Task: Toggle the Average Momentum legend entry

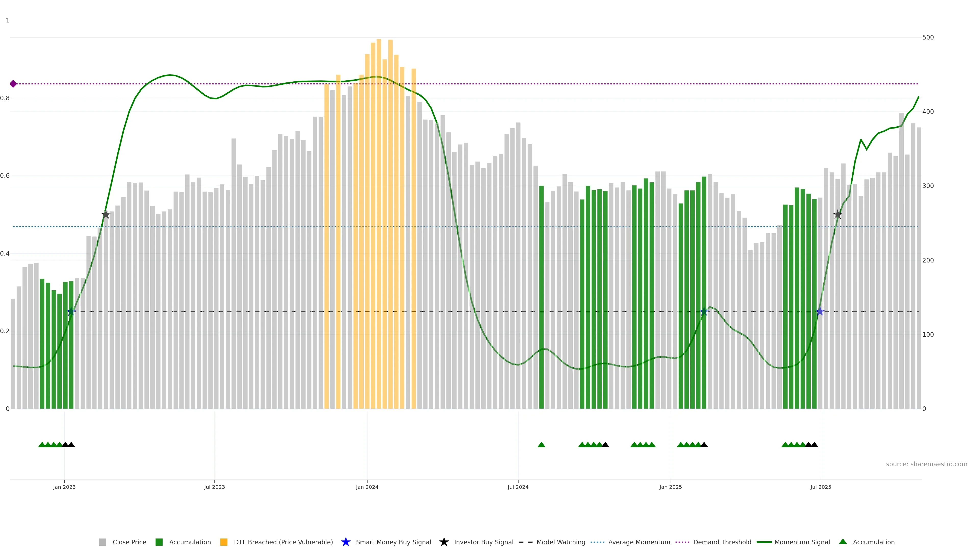Action: click(639, 542)
